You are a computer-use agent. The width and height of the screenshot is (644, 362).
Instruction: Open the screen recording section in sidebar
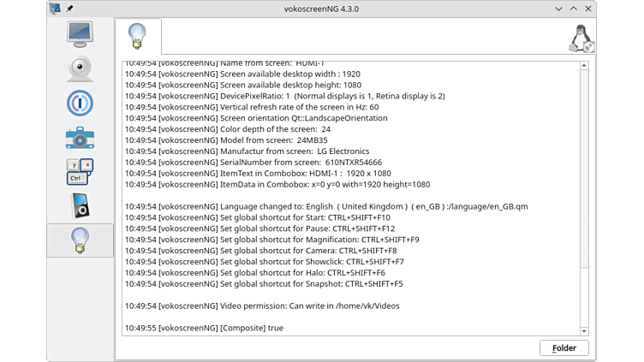point(80,33)
